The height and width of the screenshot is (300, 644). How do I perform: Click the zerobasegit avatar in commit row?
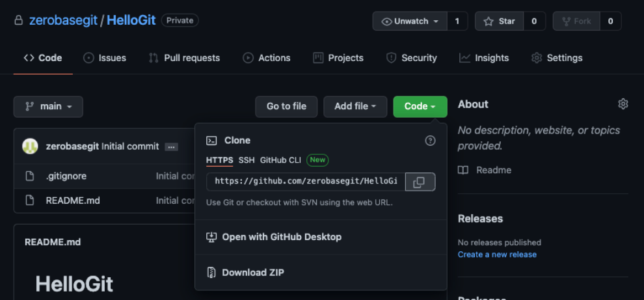30,146
